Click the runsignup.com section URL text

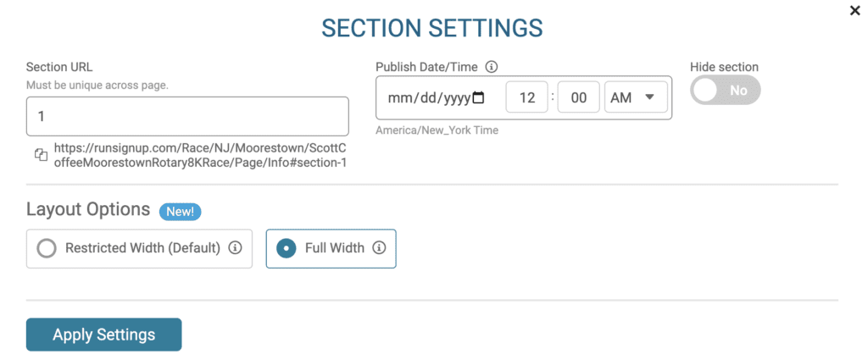pos(200,155)
